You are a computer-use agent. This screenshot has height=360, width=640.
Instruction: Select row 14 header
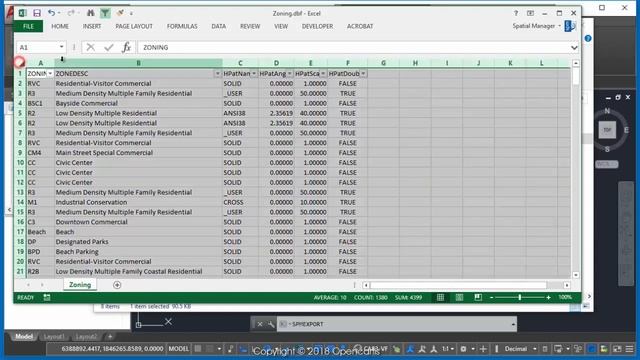(20, 202)
